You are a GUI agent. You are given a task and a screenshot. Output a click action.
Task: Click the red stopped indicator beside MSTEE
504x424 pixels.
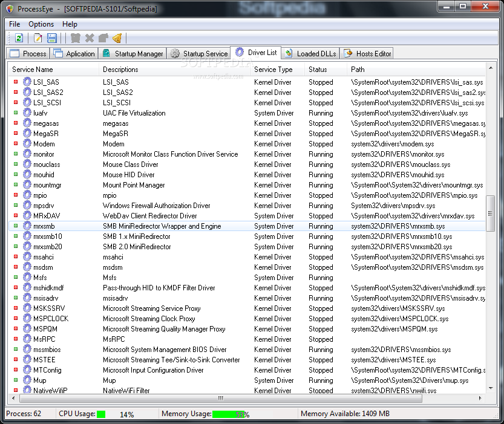point(16,359)
